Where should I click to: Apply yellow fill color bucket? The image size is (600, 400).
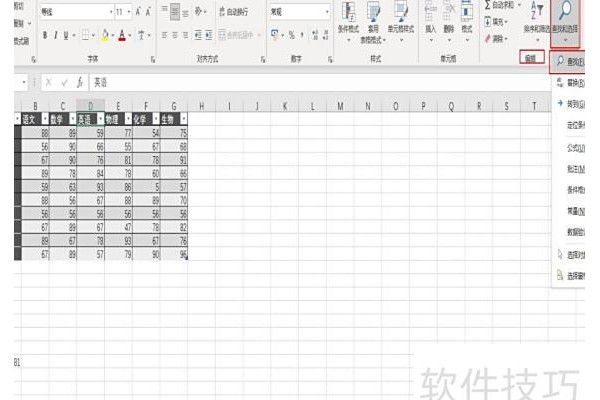tap(105, 35)
